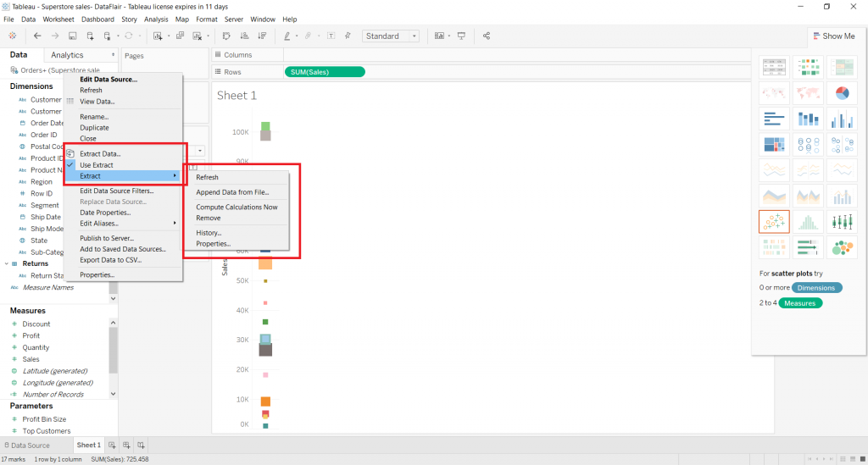Choose Compute Calculations Now option

pos(236,207)
